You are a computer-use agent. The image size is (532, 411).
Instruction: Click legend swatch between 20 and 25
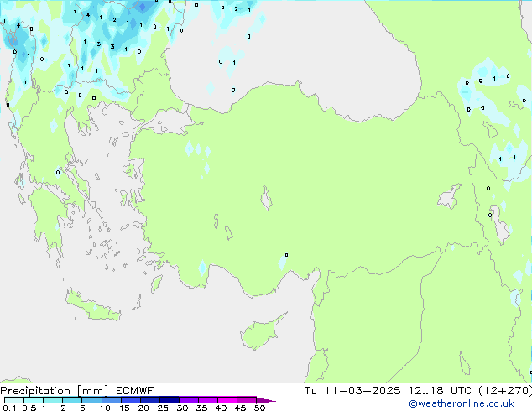[x=150, y=400]
